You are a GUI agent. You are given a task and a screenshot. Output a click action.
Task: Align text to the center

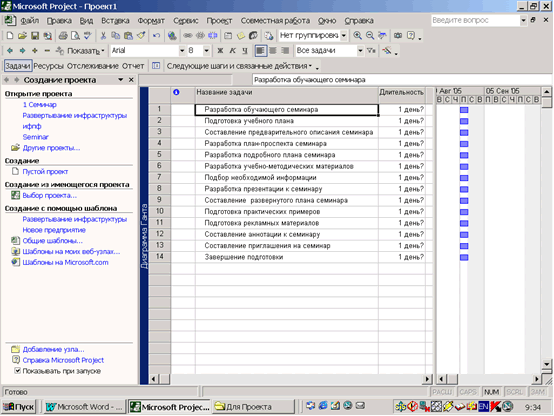pyautogui.click(x=273, y=51)
